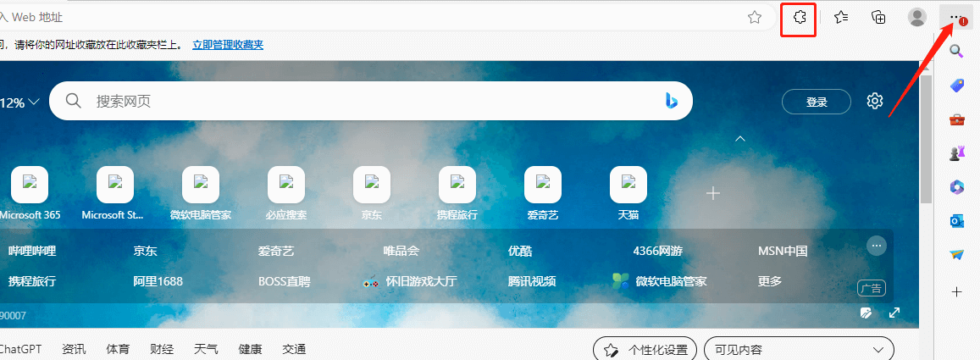980x360 pixels.
Task: Open the Collections icon in toolbar
Action: (879, 18)
